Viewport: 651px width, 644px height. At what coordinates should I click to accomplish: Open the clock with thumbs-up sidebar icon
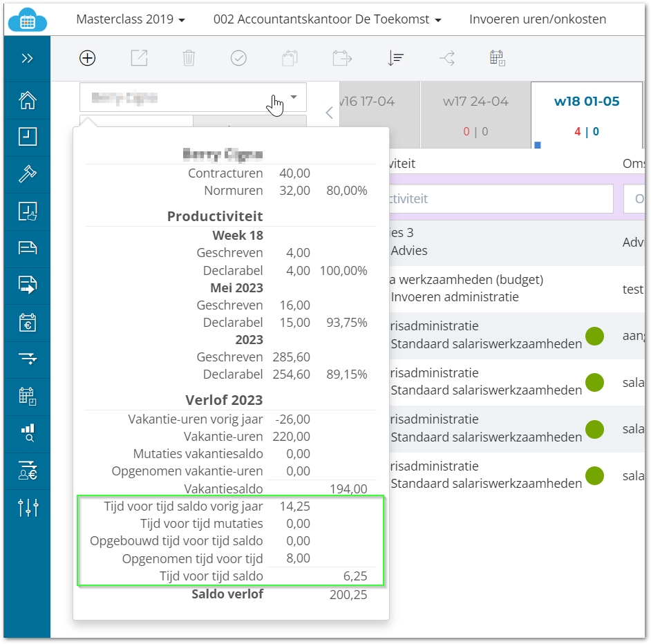tap(27, 211)
